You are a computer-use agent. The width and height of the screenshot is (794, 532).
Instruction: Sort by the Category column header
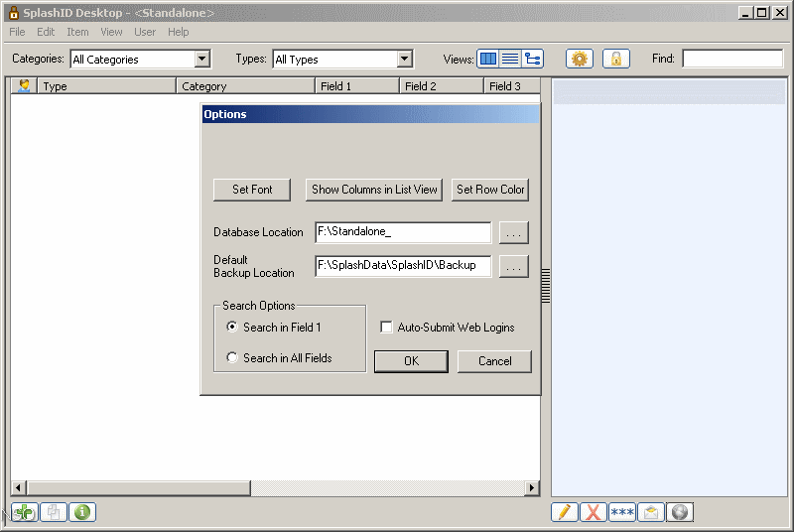pyautogui.click(x=245, y=86)
